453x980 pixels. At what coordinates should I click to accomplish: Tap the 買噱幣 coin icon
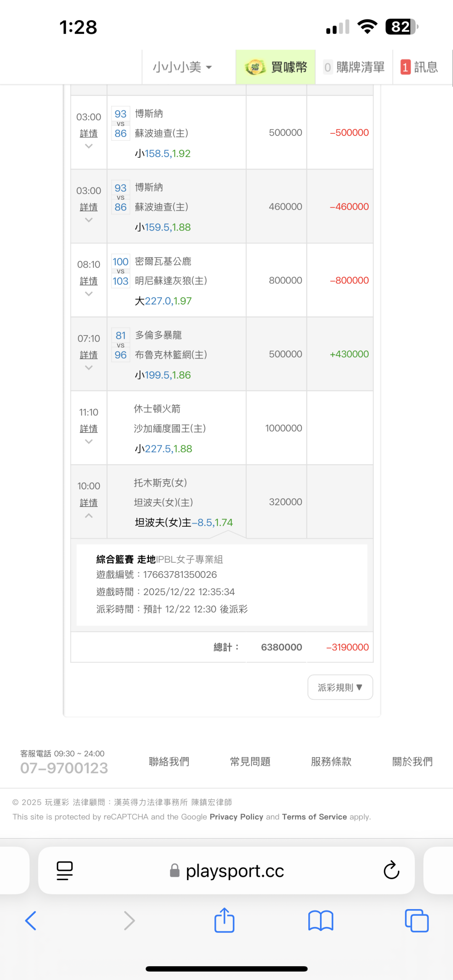pyautogui.click(x=255, y=67)
